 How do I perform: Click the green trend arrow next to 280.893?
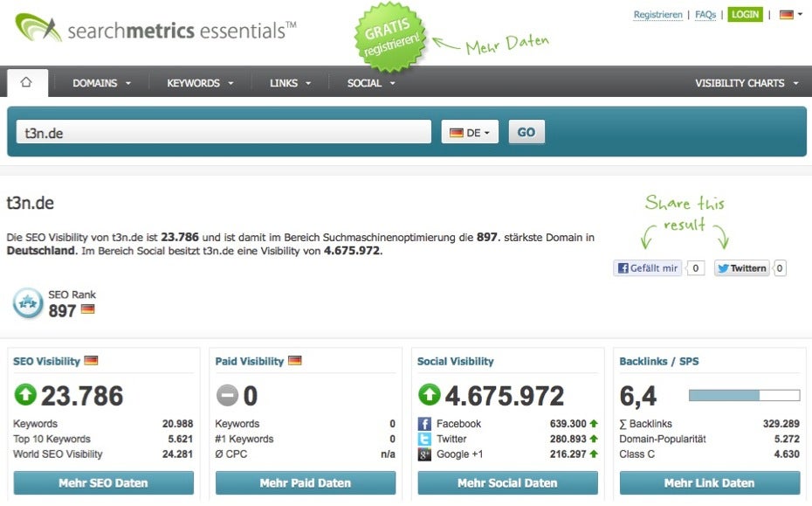click(594, 439)
